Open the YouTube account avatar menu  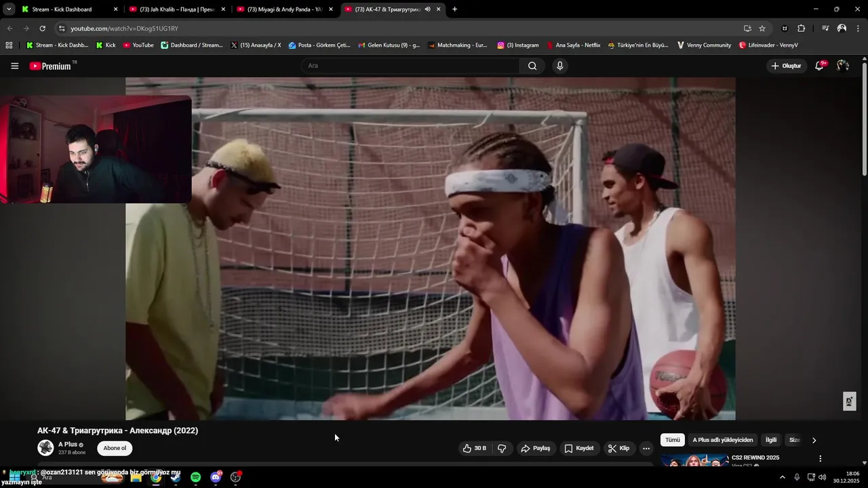[843, 66]
